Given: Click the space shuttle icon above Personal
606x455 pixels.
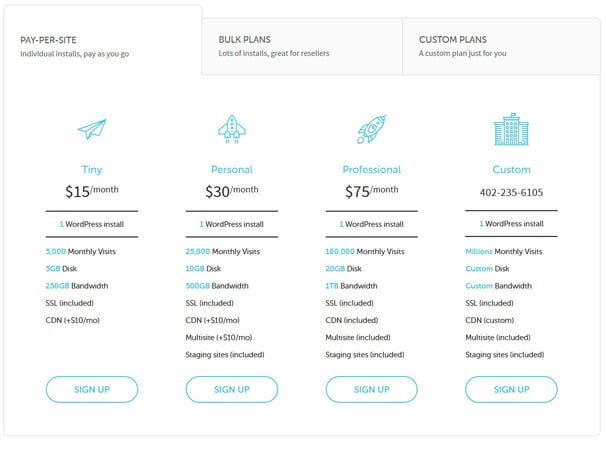Looking at the screenshot, I should [232, 129].
